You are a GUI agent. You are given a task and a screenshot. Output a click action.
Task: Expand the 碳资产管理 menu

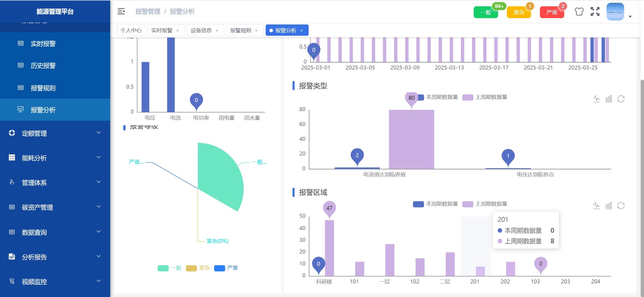click(55, 207)
